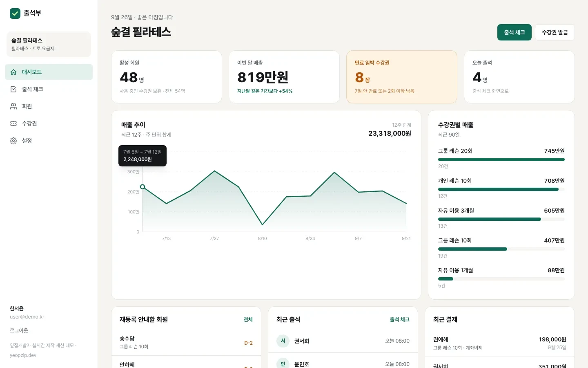
Task: Click the 로그아웃 link
Action: click(19, 330)
